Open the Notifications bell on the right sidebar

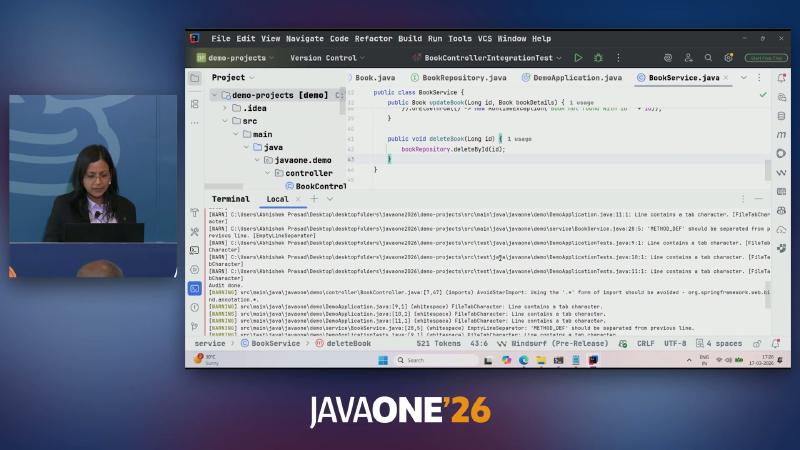tap(781, 78)
